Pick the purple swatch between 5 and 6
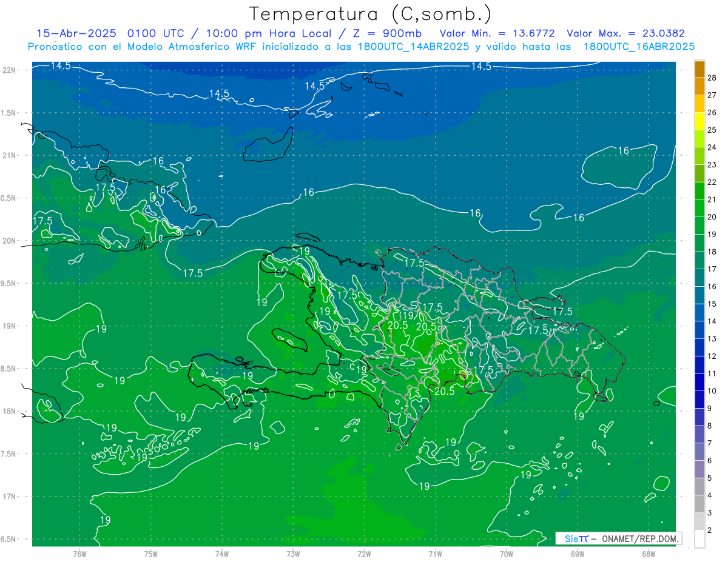Screen dimensions: 728x562 [x=700, y=469]
